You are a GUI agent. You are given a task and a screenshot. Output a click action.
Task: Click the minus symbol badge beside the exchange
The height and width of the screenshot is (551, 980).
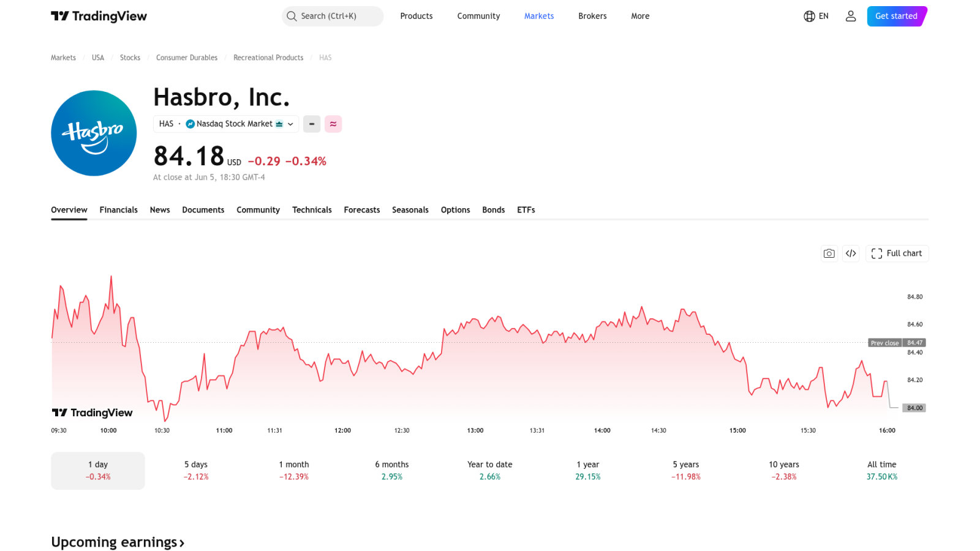pos(312,124)
